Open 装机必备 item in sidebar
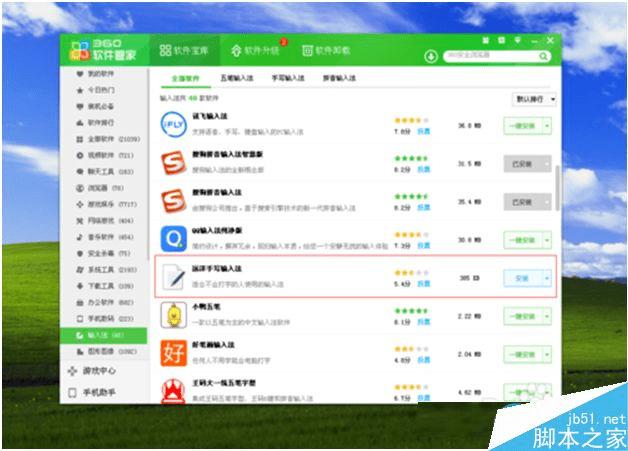The height and width of the screenshot is (451, 628). 95,107
